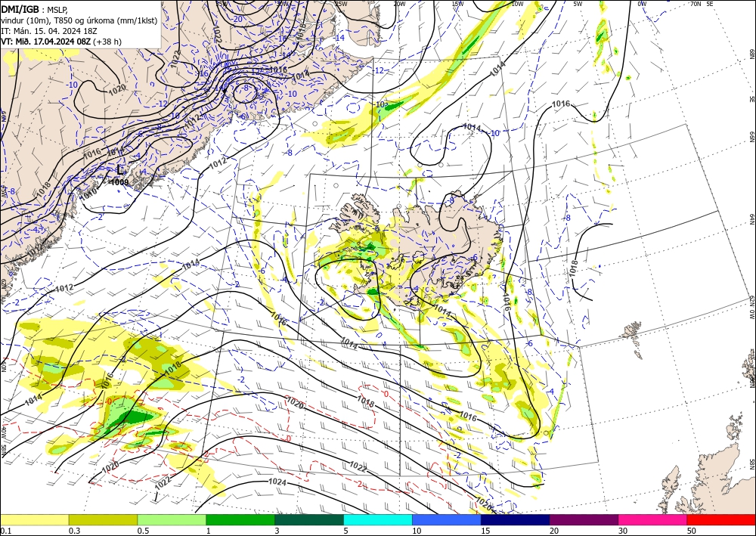The height and width of the screenshot is (536, 756).
Task: Pick the cyan 5–10 mm legend swatch
Action: click(x=378, y=519)
